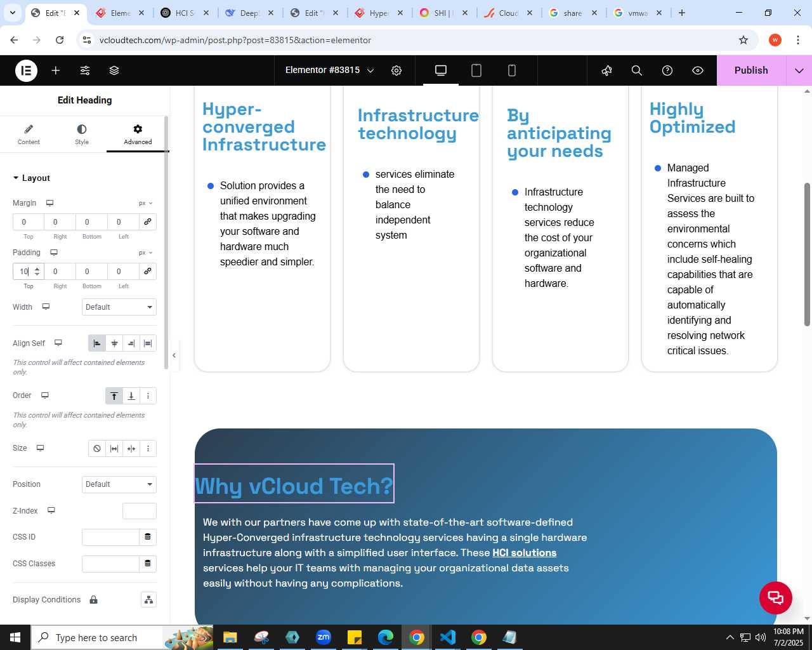Open page settings gear icon
This screenshot has height=650, width=812.
[396, 70]
